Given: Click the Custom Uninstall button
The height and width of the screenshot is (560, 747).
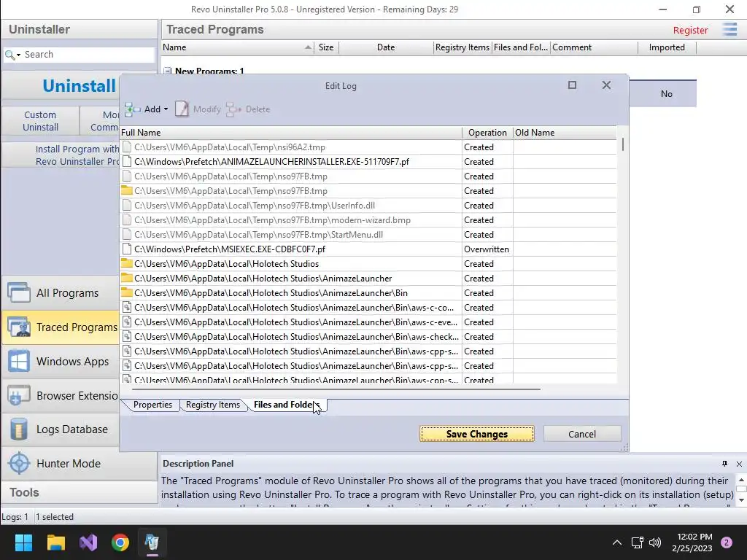Looking at the screenshot, I should point(41,121).
